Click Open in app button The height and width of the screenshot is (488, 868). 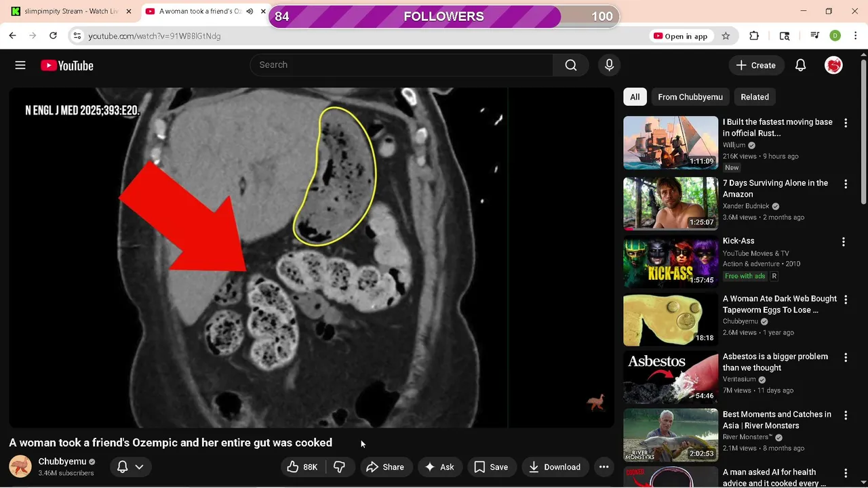[680, 36]
